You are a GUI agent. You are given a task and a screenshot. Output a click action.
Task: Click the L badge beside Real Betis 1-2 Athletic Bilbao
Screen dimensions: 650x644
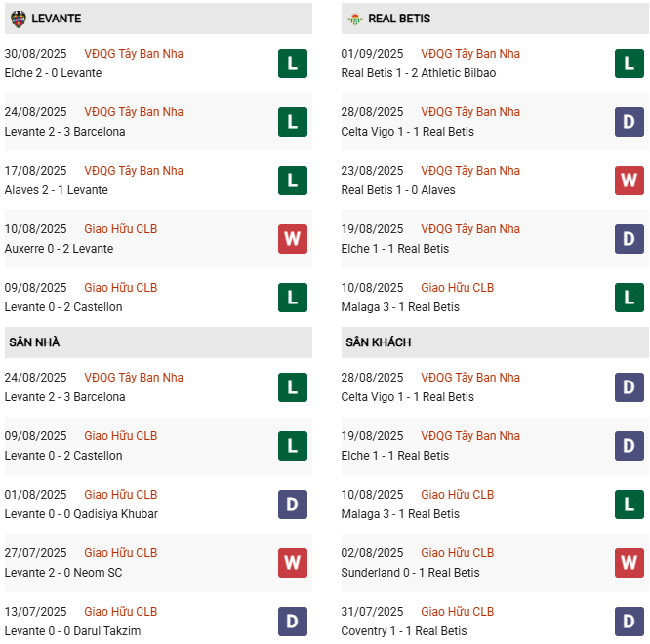pyautogui.click(x=630, y=63)
